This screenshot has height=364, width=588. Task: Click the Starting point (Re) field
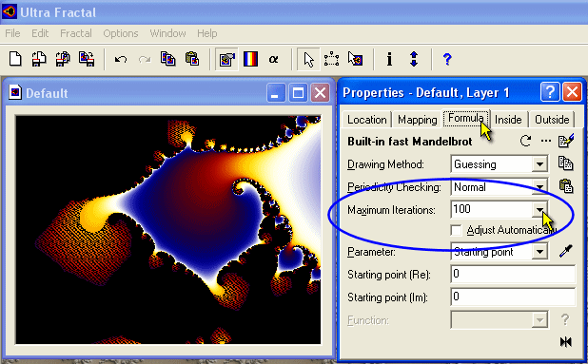(513, 274)
